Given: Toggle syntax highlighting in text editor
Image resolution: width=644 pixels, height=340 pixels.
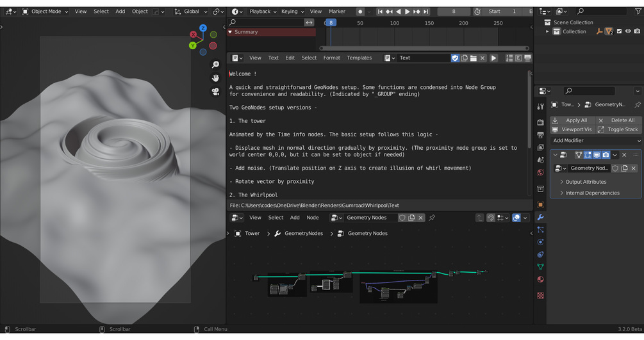Looking at the screenshot, I should point(527,58).
